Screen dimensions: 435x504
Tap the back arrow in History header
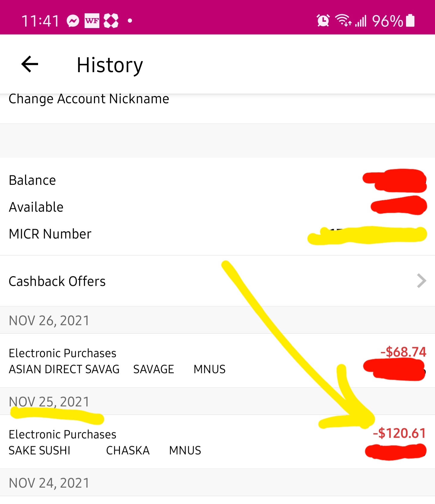tap(30, 64)
